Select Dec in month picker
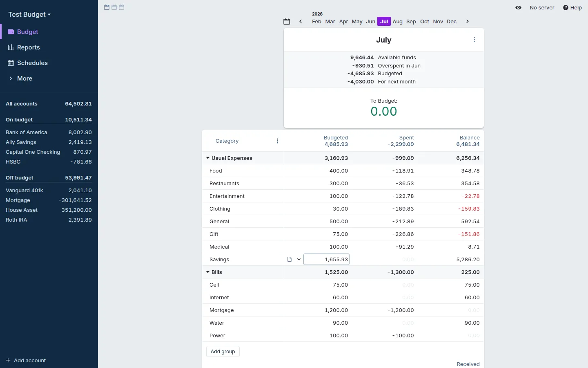This screenshot has width=588, height=368. [452, 21]
